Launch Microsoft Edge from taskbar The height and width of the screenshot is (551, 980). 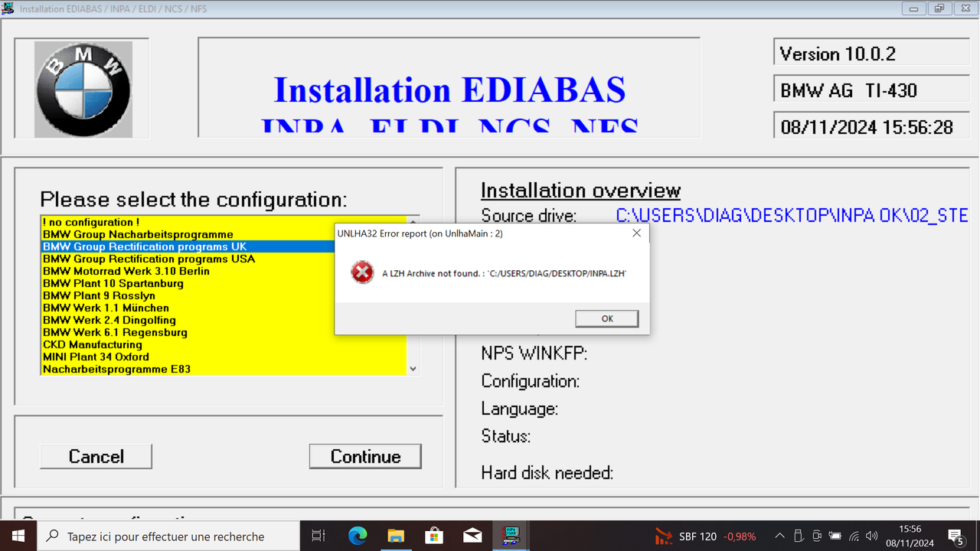coord(358,536)
